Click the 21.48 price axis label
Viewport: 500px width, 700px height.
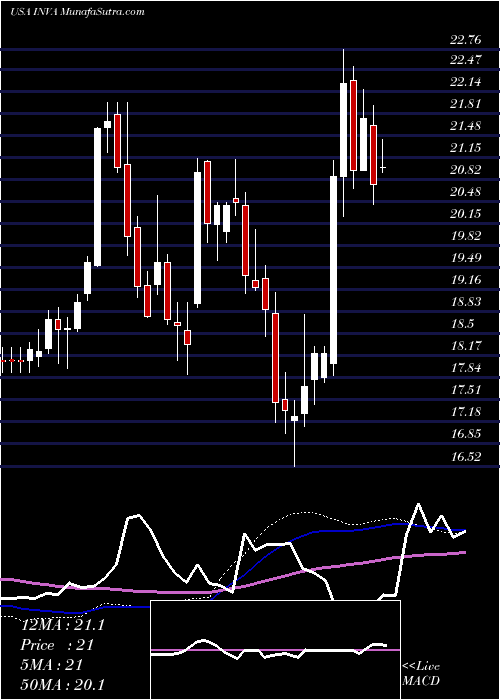[466, 126]
